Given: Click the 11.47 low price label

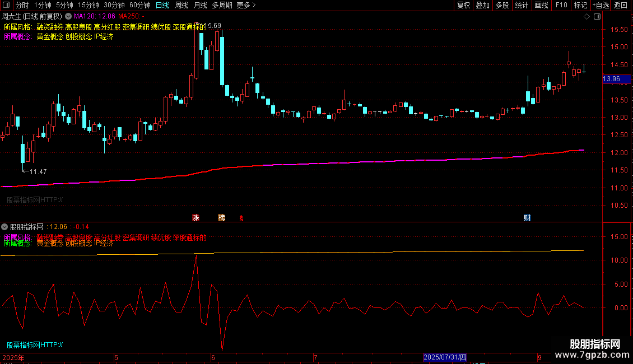Looking at the screenshot, I should [x=38, y=172].
